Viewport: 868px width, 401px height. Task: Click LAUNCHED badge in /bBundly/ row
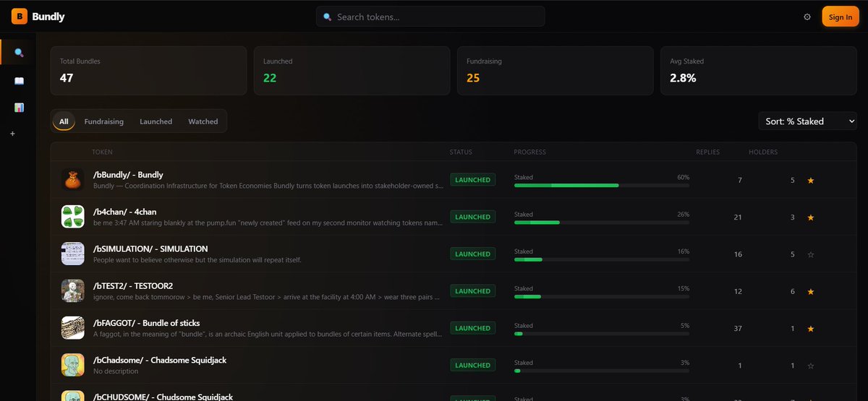point(472,180)
